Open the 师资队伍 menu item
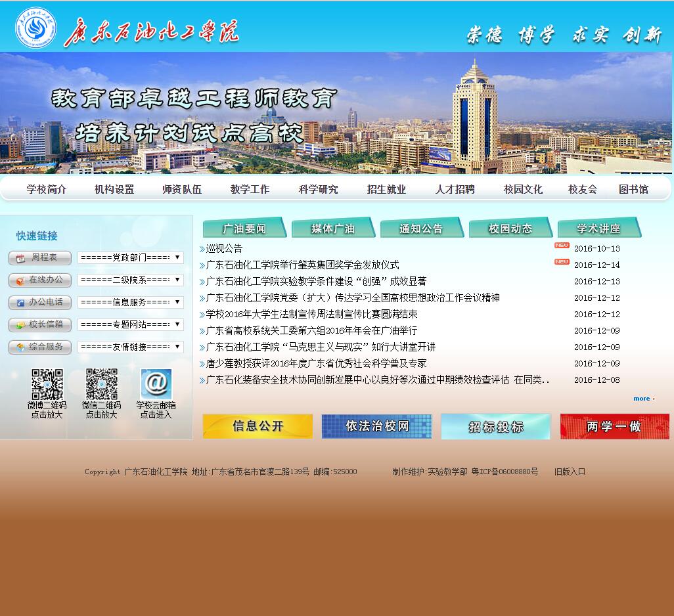This screenshot has height=616, width=674. tap(182, 189)
